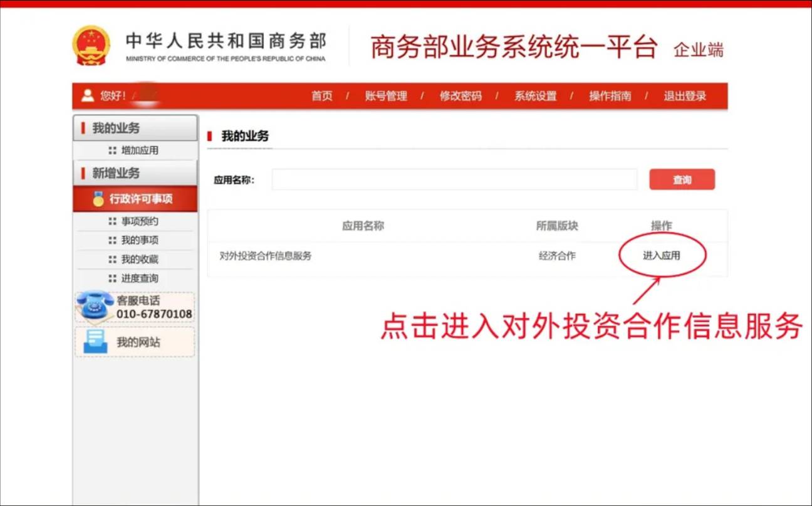
Task: Select 增加应用 in the sidebar
Action: coord(140,150)
